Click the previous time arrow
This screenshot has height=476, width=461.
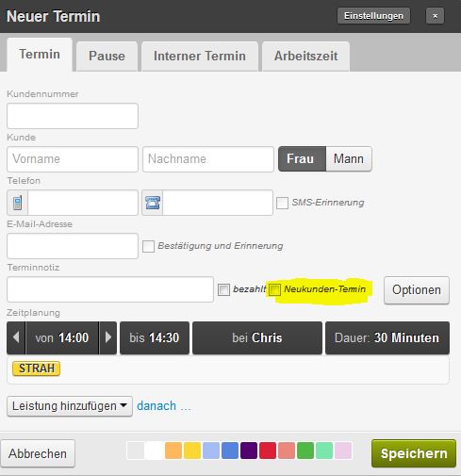[16, 337]
